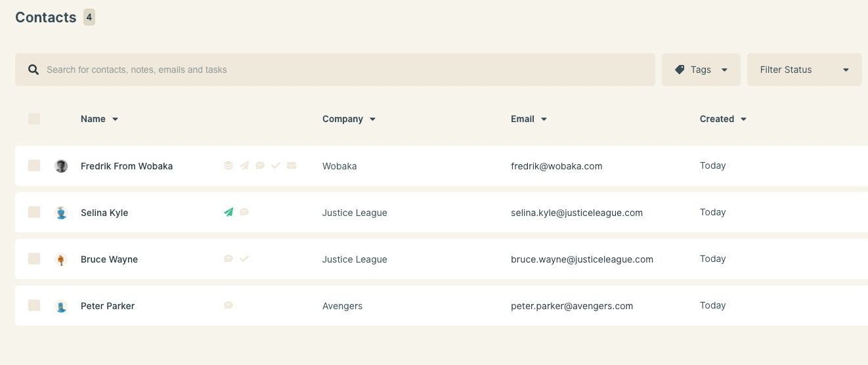This screenshot has height=365, width=868.
Task: Click the green paper plane icon for Selina Kyle
Action: click(x=228, y=212)
